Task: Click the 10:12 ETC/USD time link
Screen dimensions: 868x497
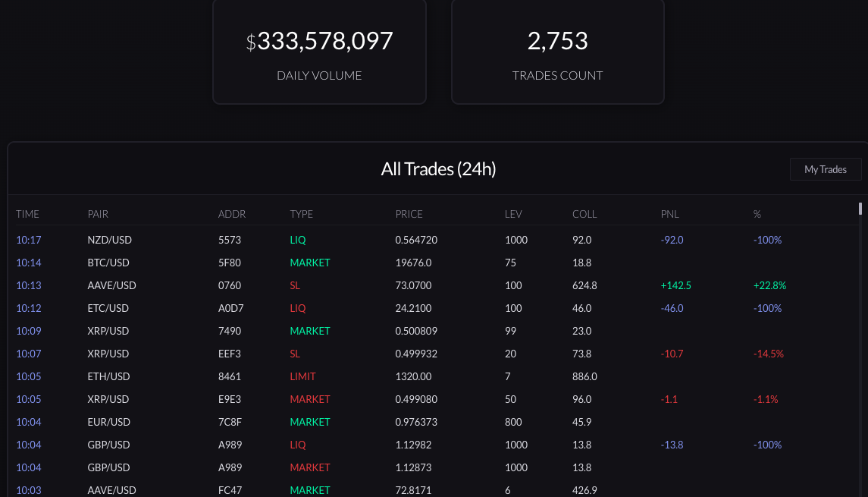Action: click(28, 308)
